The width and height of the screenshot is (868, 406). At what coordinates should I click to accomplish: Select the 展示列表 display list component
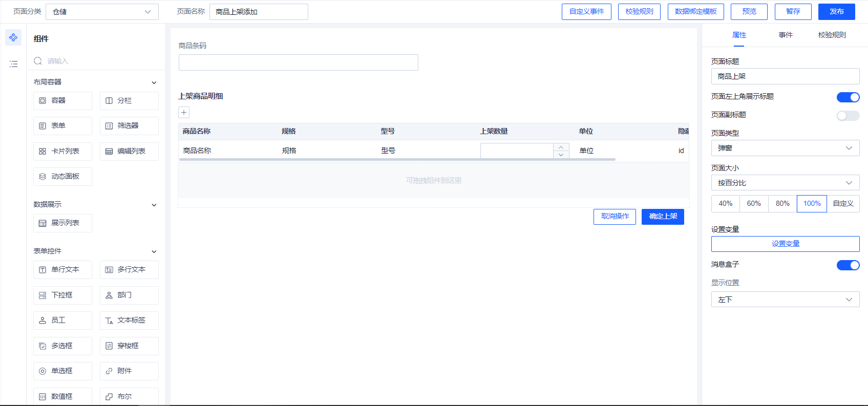tap(62, 223)
